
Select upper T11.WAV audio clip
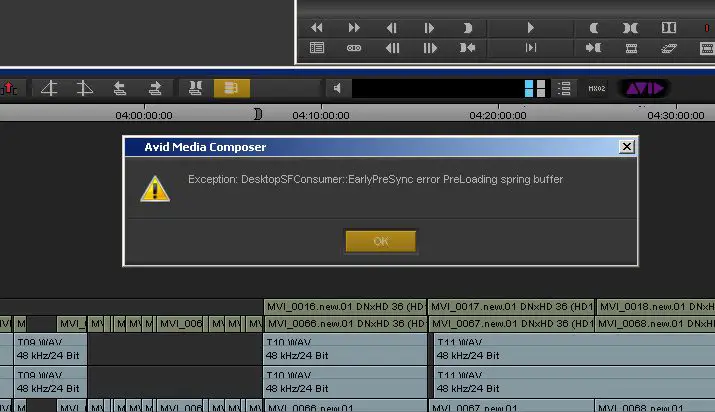[x=574, y=349]
